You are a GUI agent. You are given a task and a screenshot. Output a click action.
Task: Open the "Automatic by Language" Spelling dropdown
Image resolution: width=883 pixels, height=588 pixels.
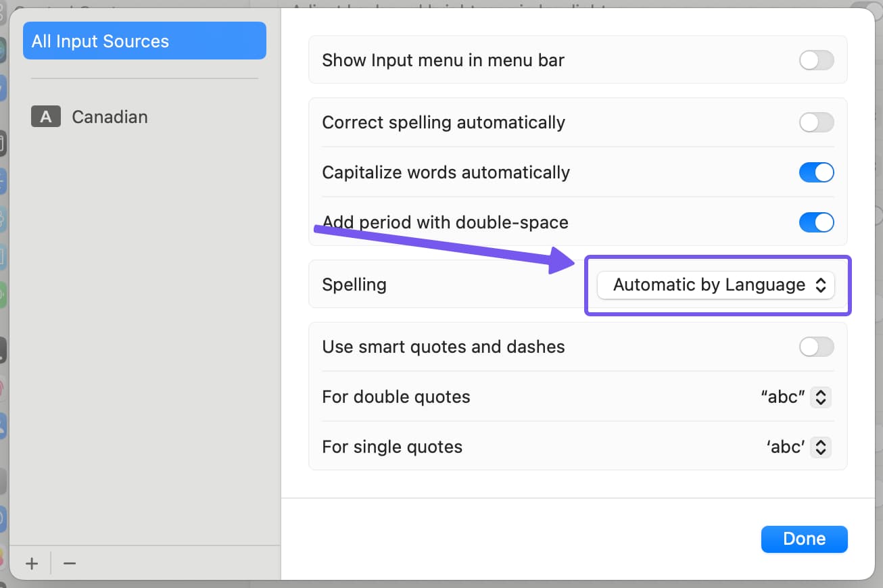715,285
